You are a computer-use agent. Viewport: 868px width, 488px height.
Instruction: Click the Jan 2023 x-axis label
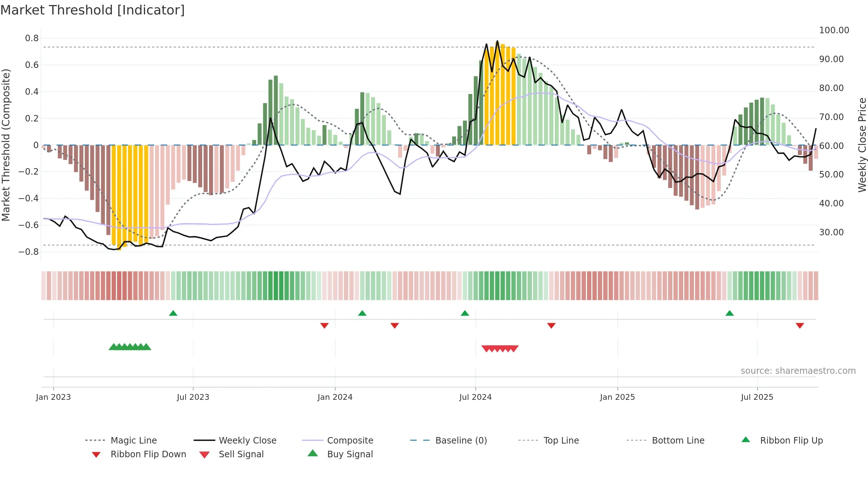tap(54, 397)
